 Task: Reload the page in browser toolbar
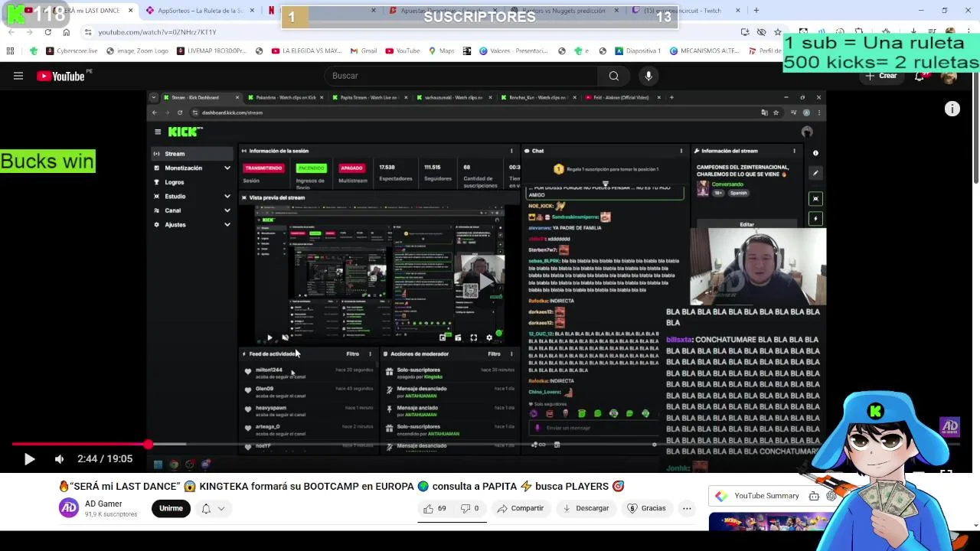47,32
